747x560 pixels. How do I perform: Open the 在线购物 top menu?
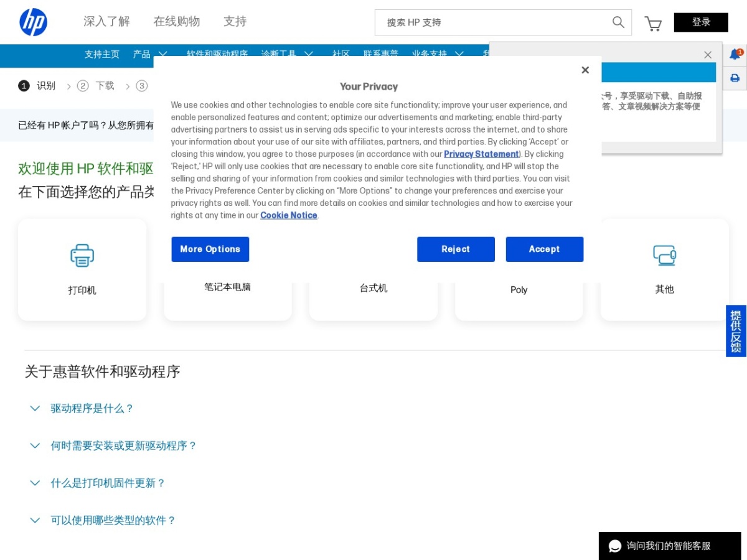coord(177,22)
